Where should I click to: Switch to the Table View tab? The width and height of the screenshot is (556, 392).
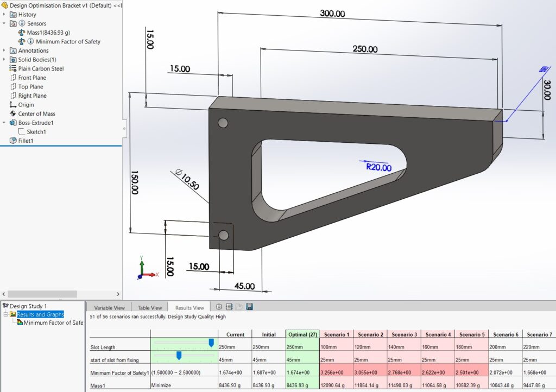pyautogui.click(x=150, y=308)
